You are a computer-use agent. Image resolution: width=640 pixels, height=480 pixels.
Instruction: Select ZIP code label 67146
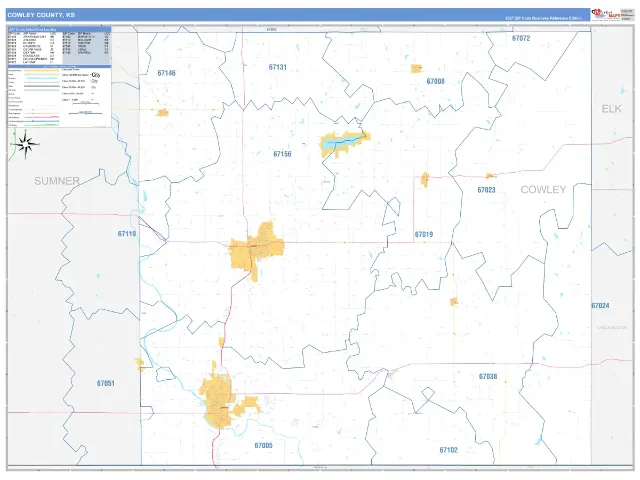(167, 73)
